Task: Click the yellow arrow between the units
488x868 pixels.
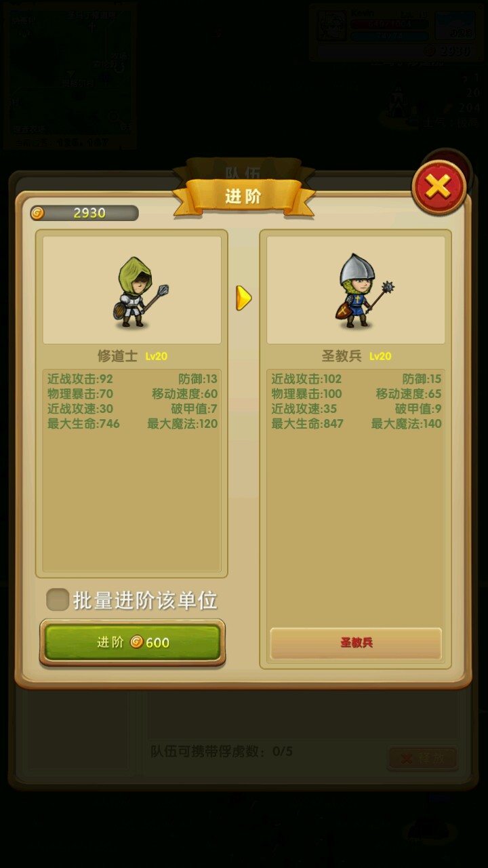Action: point(244,298)
